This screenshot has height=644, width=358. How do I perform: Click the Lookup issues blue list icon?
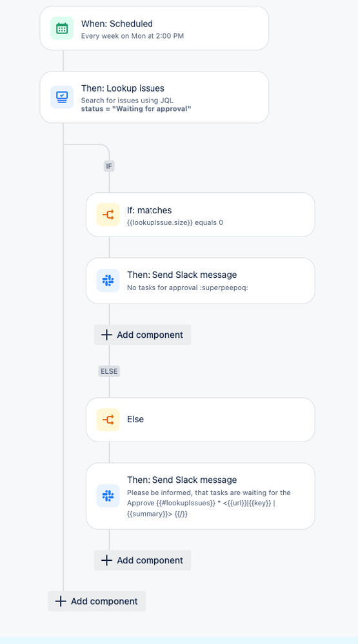tap(62, 97)
